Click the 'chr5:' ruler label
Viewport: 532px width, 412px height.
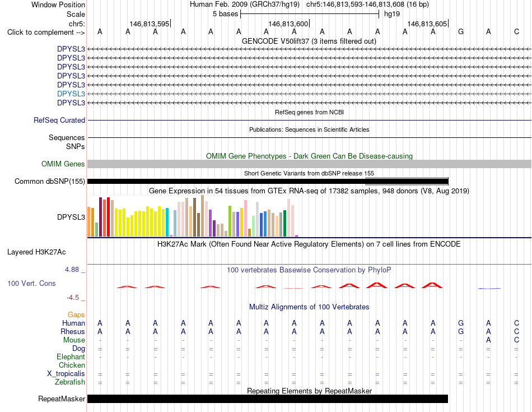77,24
